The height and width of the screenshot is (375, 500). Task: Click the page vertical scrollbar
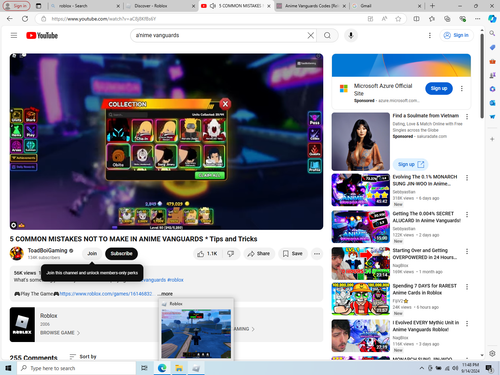point(482,75)
